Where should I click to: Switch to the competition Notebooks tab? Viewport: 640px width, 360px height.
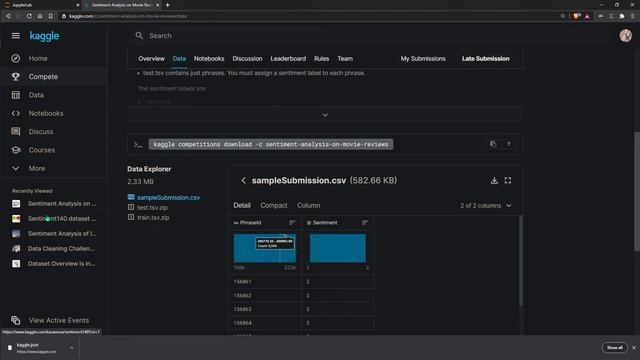click(209, 59)
